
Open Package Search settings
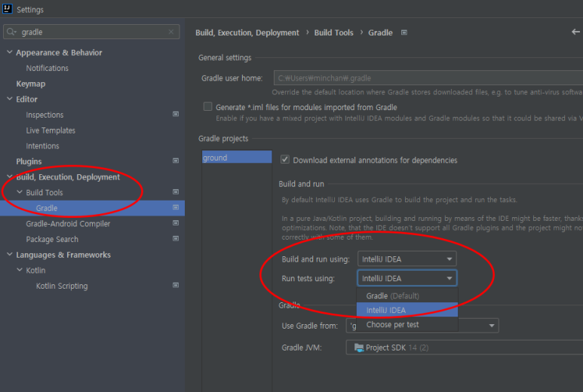52,239
